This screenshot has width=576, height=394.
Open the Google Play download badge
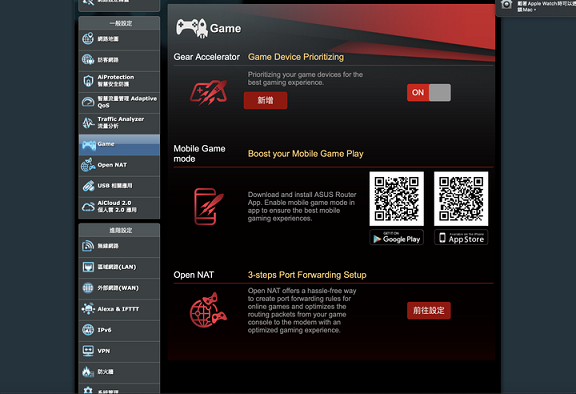(x=396, y=238)
